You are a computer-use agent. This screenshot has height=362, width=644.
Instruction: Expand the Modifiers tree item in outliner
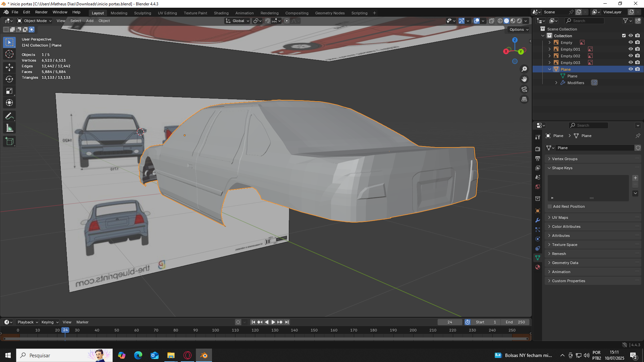tap(556, 83)
